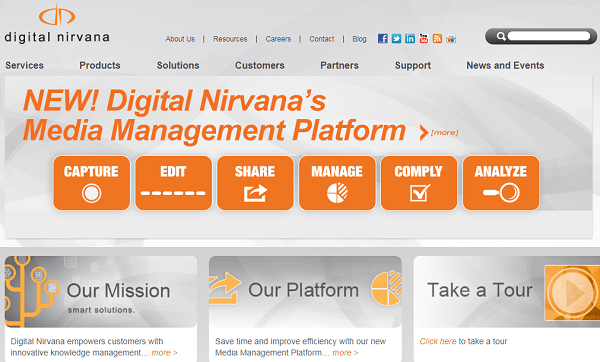Open the Solutions menu
This screenshot has height=362, width=600.
(x=178, y=65)
